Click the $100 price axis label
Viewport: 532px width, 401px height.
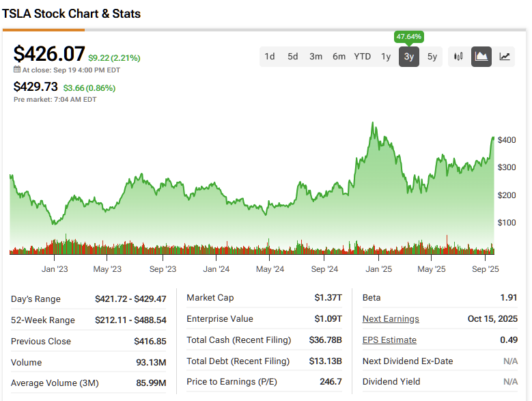[507, 223]
